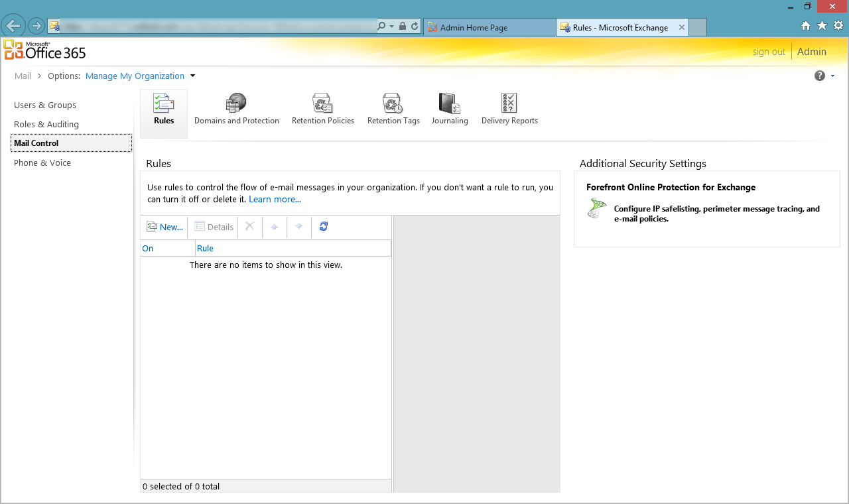Click the Details toolbar button

(x=214, y=227)
